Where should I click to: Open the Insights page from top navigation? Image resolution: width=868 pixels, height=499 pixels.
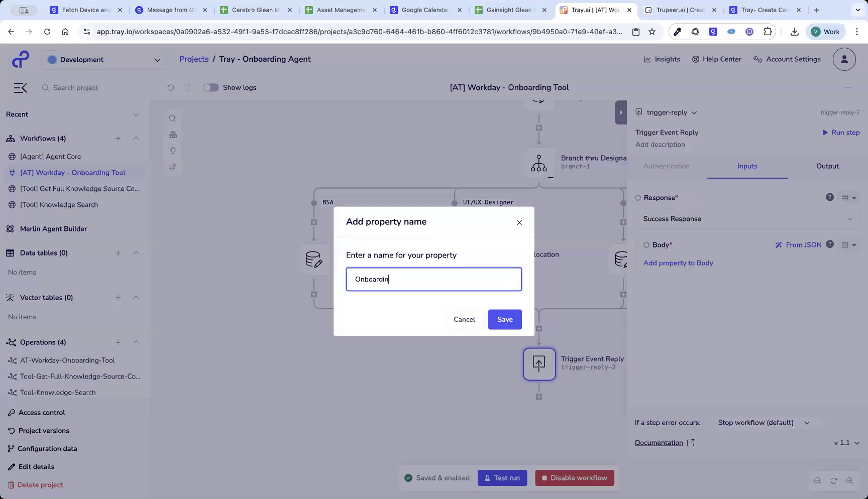[x=662, y=59]
